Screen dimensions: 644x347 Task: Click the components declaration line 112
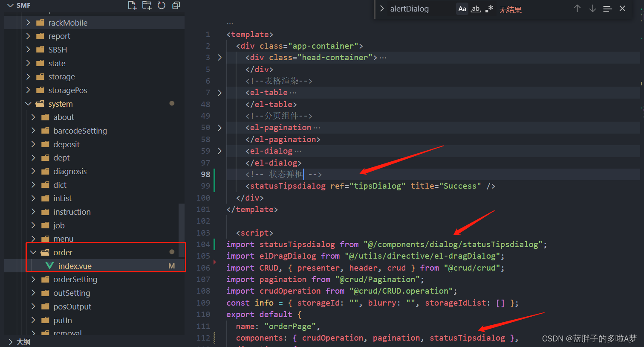[x=377, y=338]
